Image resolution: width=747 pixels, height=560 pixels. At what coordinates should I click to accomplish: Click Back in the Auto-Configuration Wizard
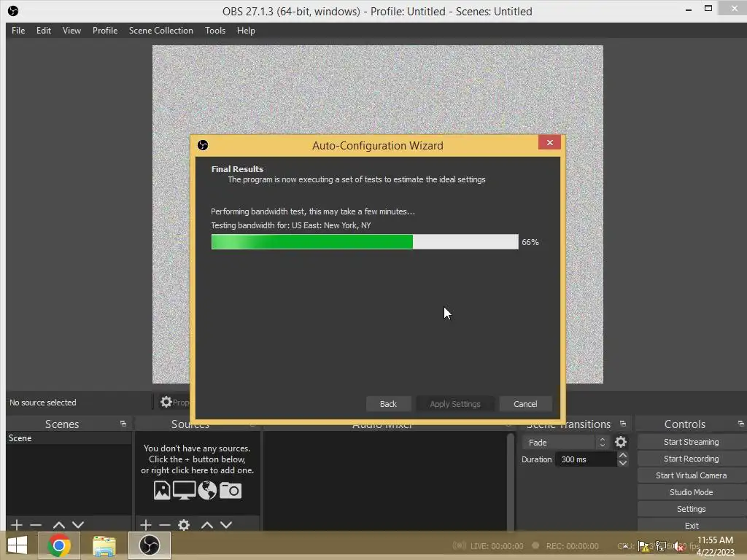(x=388, y=404)
